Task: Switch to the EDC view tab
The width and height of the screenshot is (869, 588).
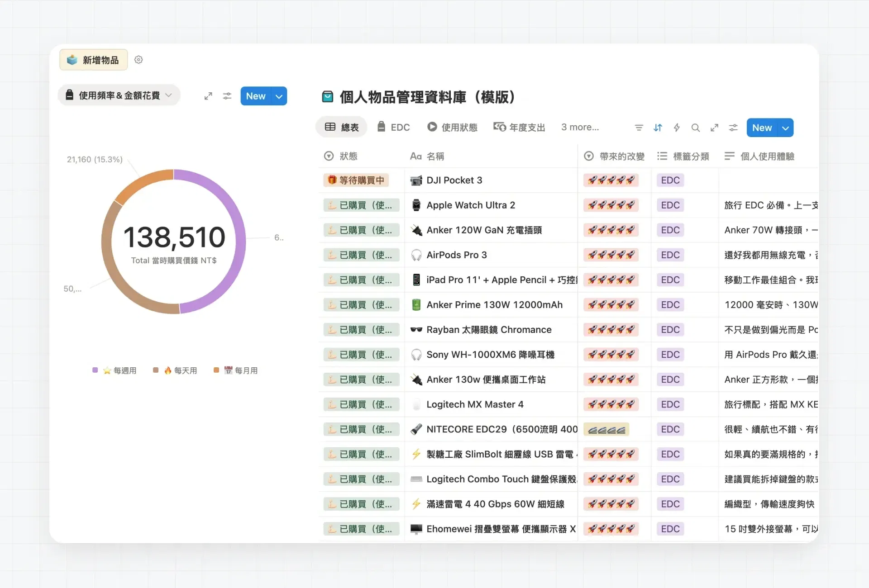Action: [x=394, y=128]
